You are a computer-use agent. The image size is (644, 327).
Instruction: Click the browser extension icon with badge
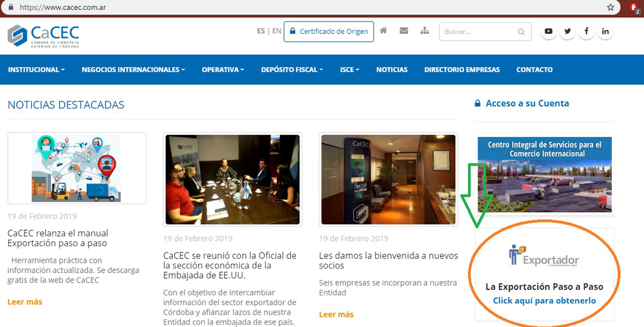[x=634, y=8]
